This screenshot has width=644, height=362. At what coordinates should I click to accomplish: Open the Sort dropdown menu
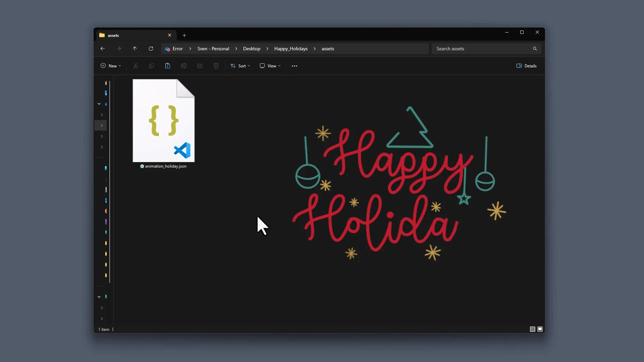pyautogui.click(x=240, y=66)
